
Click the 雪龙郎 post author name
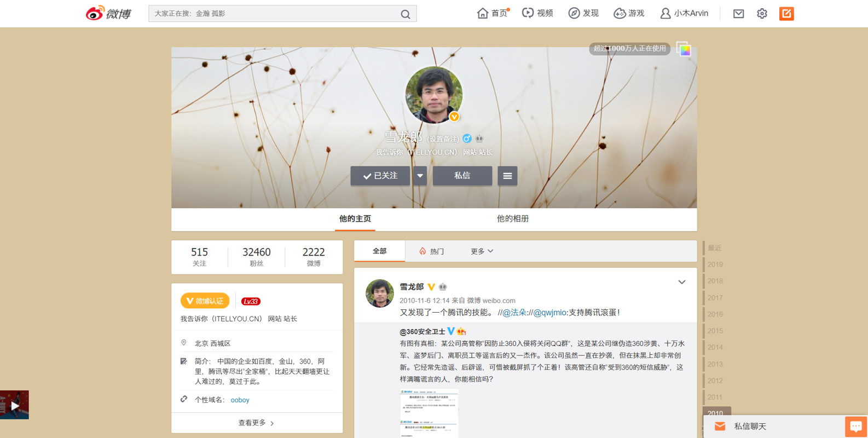[412, 287]
